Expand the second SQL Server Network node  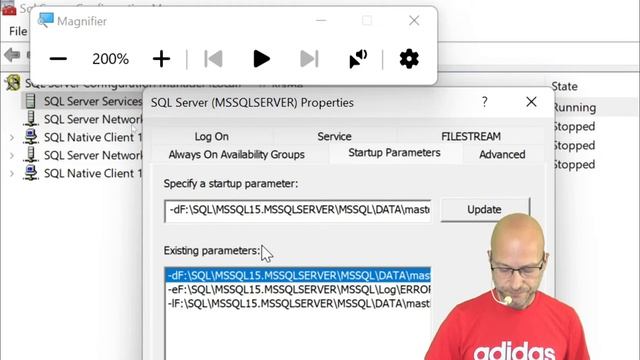click(x=12, y=156)
